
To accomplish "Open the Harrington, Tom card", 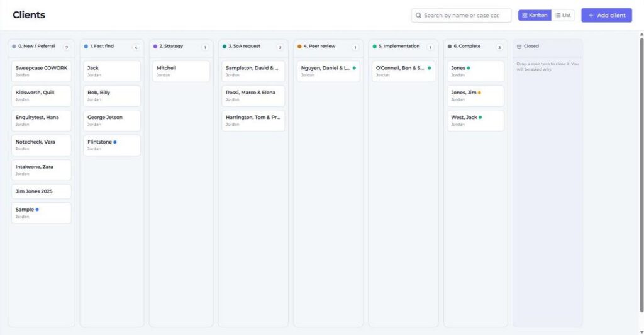I will pyautogui.click(x=253, y=120).
